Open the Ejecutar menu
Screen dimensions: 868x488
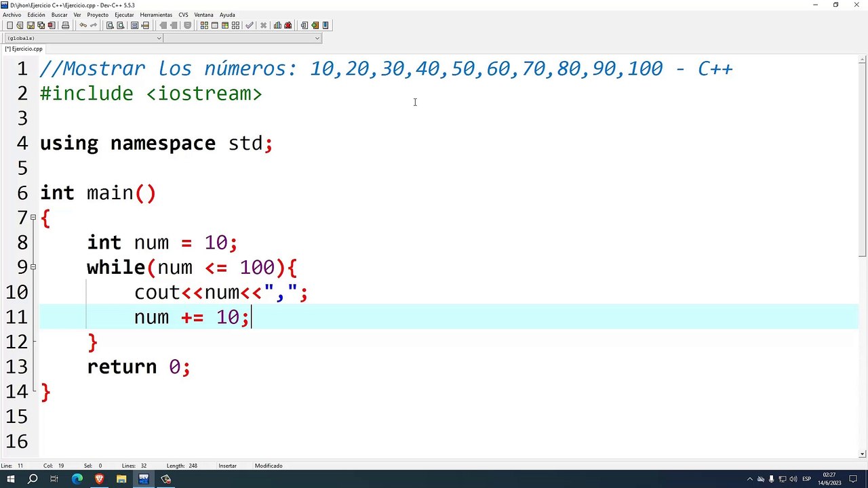(x=124, y=14)
